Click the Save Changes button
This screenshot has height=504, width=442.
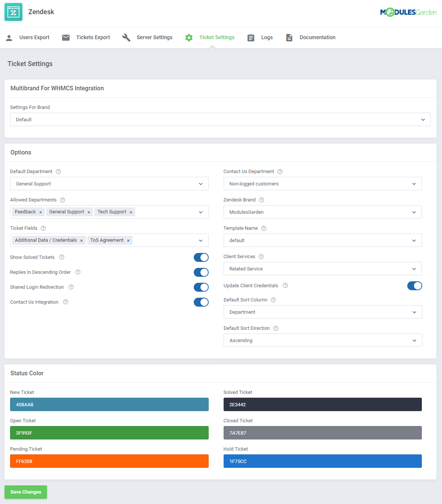click(x=25, y=492)
